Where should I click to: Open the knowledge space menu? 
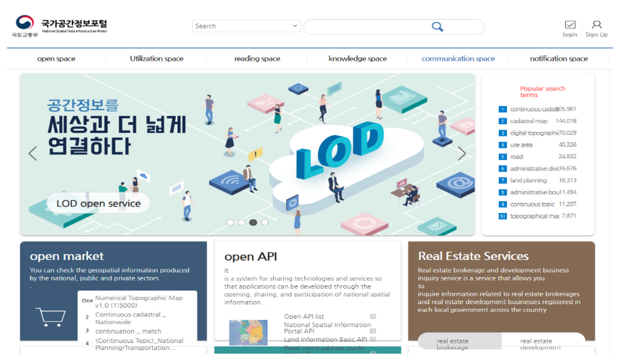point(358,58)
